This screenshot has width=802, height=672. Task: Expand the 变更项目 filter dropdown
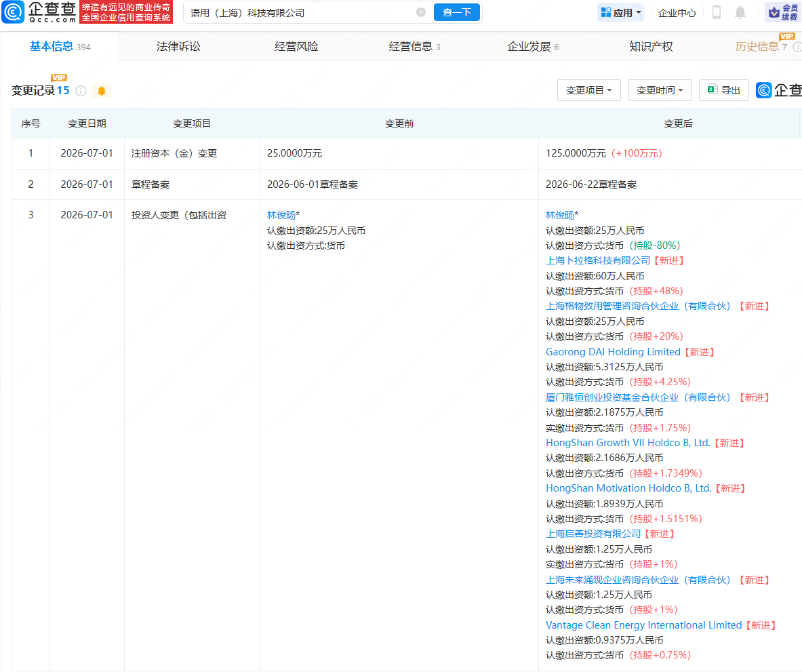click(588, 90)
